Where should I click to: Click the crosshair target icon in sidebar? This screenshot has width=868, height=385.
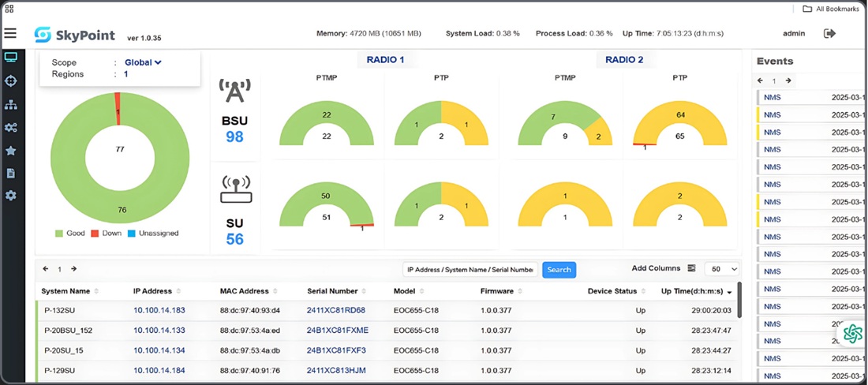pyautogui.click(x=11, y=81)
